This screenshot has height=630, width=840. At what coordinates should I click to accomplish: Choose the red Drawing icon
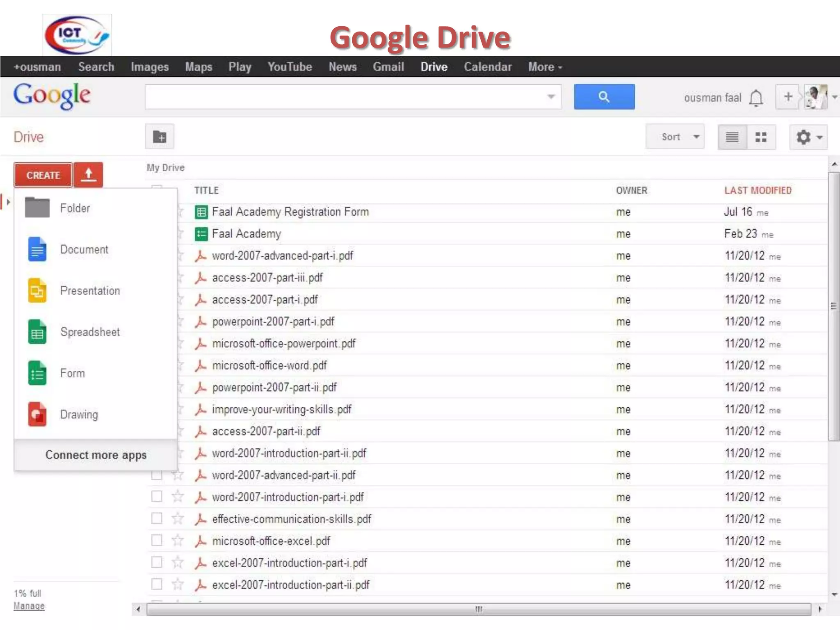pyautogui.click(x=37, y=414)
